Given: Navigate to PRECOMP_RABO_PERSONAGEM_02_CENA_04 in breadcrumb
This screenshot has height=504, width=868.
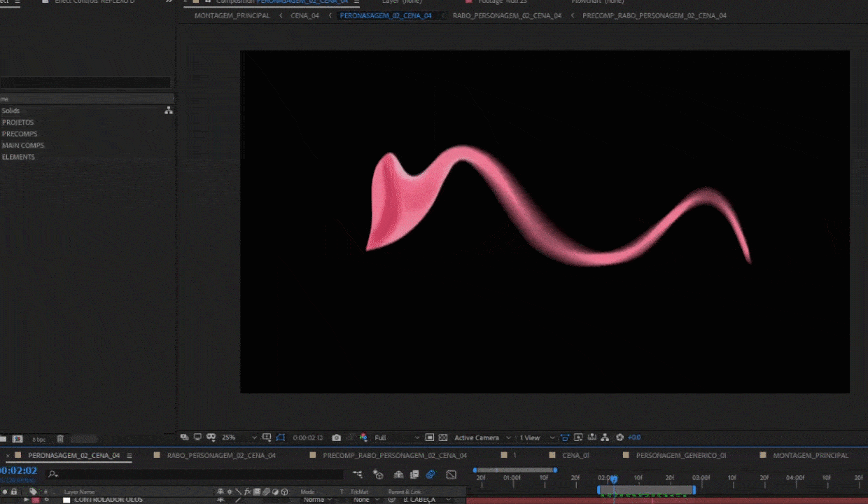Looking at the screenshot, I should pyautogui.click(x=654, y=15).
